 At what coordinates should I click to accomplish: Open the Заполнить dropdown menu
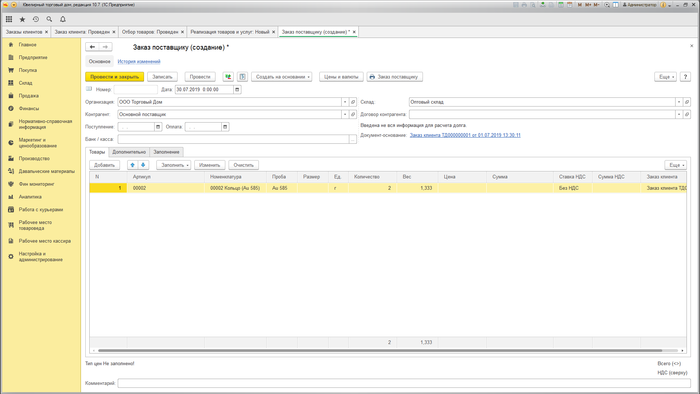tap(174, 165)
